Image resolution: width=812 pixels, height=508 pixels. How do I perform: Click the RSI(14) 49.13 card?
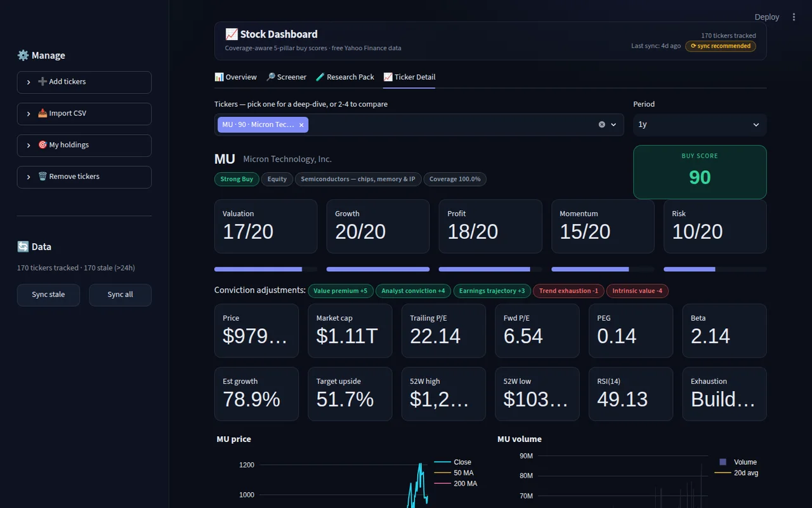(x=631, y=394)
